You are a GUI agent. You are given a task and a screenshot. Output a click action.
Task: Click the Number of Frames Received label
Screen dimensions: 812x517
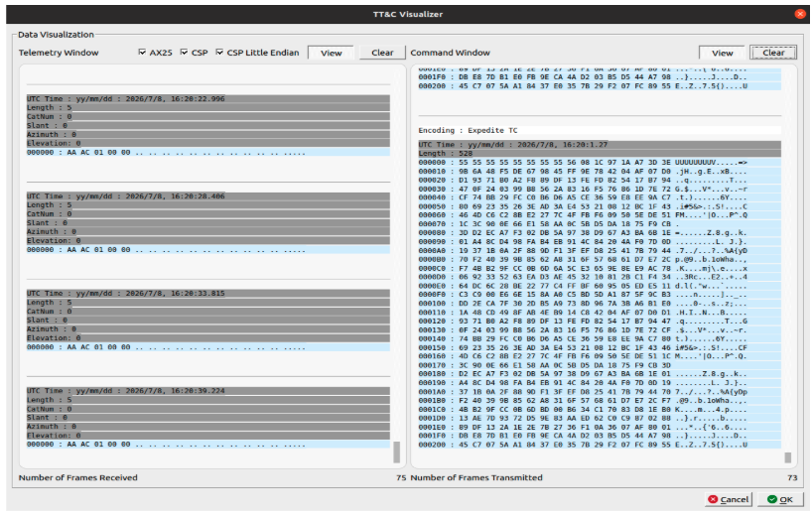[78, 477]
